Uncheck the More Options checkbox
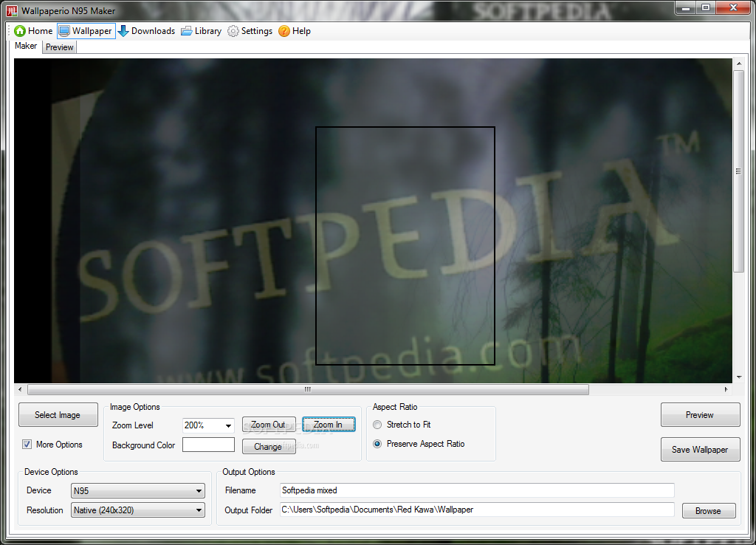 (x=27, y=445)
